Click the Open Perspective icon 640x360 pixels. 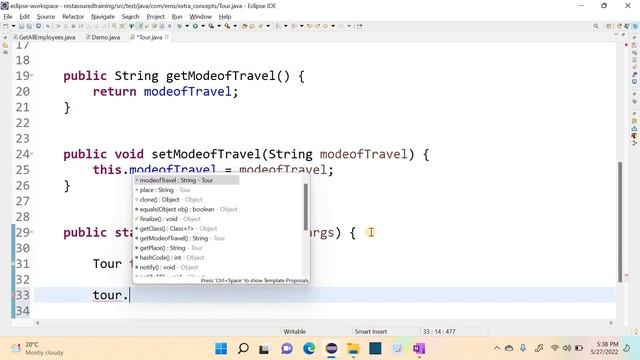[609, 26]
